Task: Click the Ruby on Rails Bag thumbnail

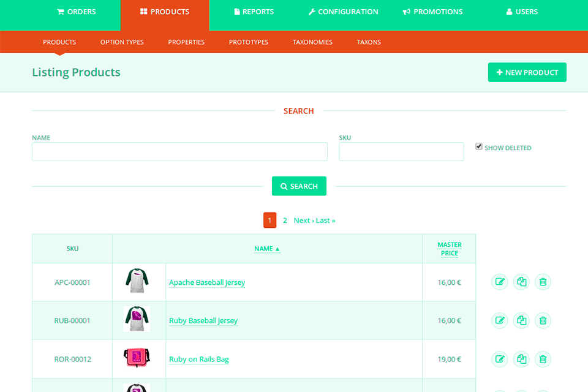Action: 137,358
